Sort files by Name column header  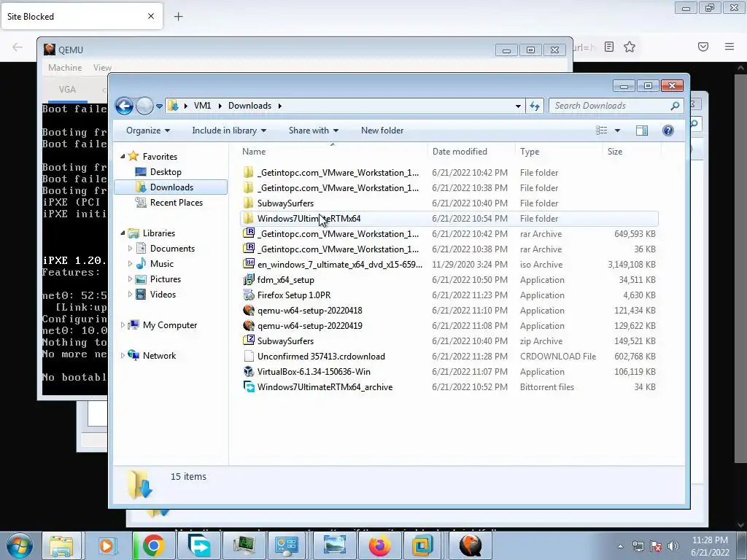(254, 152)
